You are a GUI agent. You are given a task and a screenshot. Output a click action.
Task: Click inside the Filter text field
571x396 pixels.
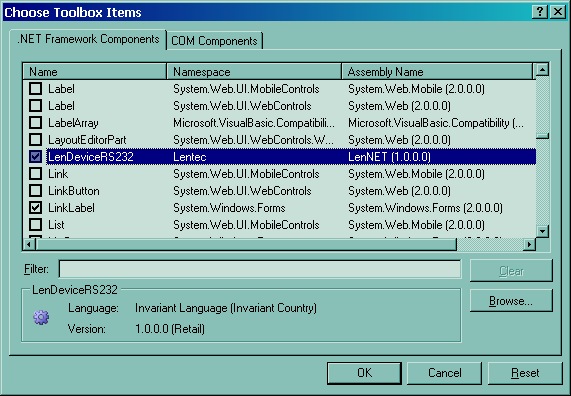point(260,269)
